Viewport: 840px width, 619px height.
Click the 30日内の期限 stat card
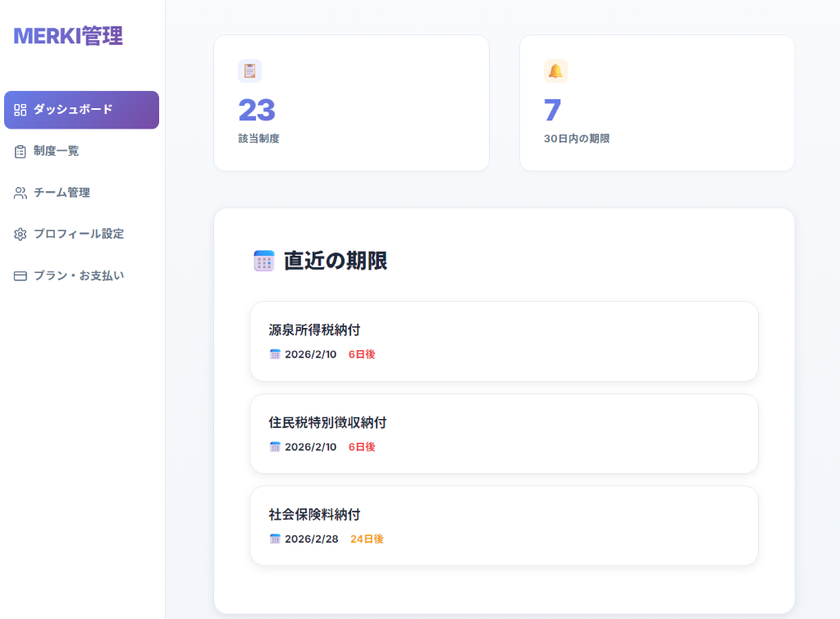pyautogui.click(x=657, y=103)
